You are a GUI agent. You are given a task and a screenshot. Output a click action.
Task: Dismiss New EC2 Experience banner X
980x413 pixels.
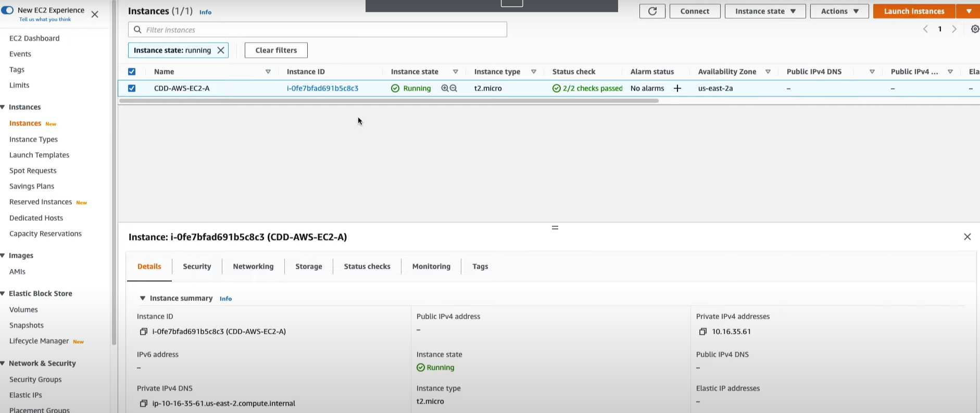pos(95,14)
